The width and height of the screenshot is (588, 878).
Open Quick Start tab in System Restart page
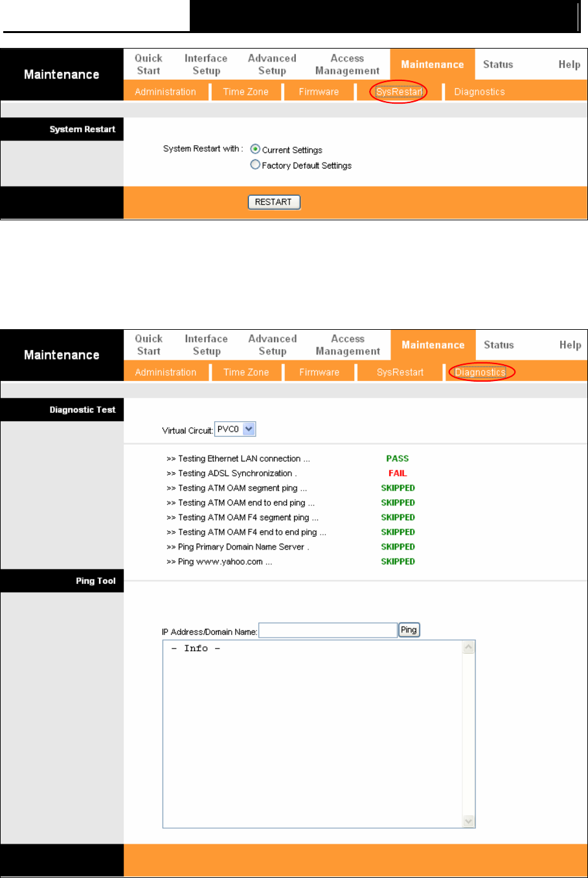click(x=148, y=64)
